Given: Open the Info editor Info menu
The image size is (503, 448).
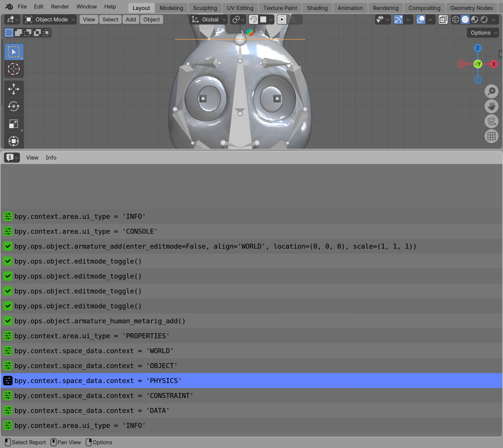Looking at the screenshot, I should (x=51, y=158).
